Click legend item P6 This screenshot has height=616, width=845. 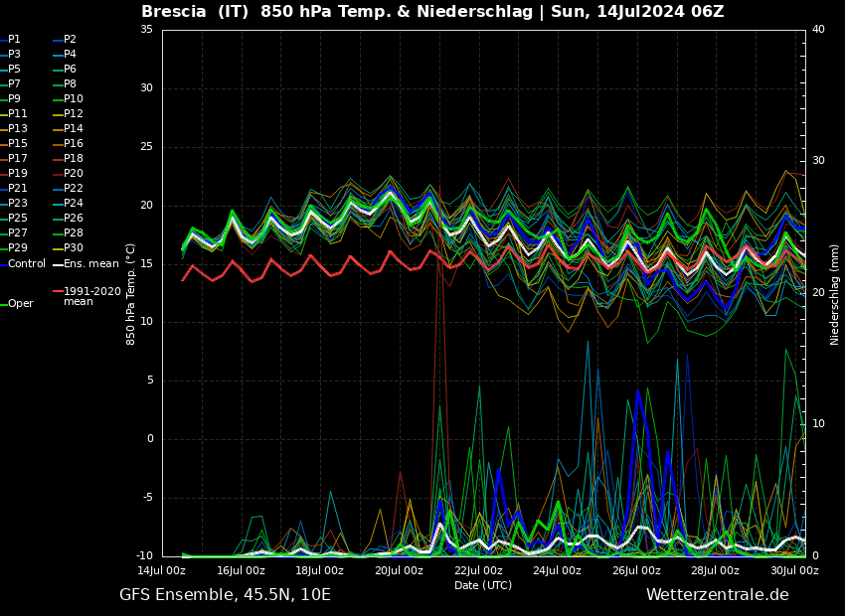(x=70, y=69)
